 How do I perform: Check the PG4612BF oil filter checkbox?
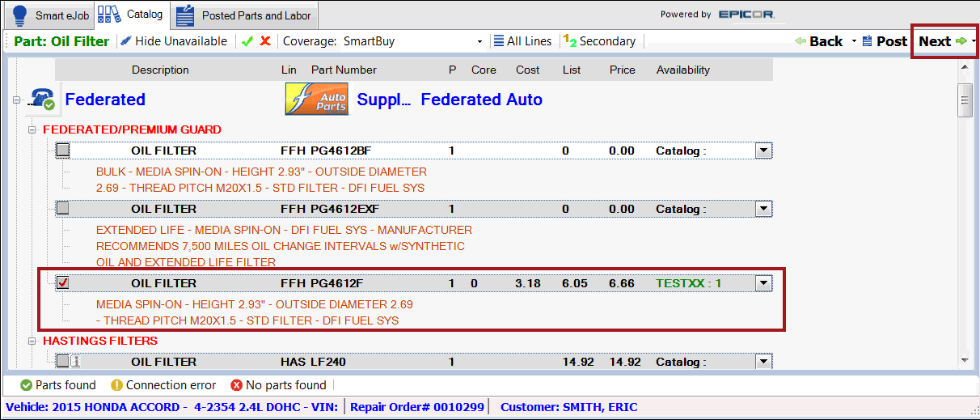click(x=63, y=151)
